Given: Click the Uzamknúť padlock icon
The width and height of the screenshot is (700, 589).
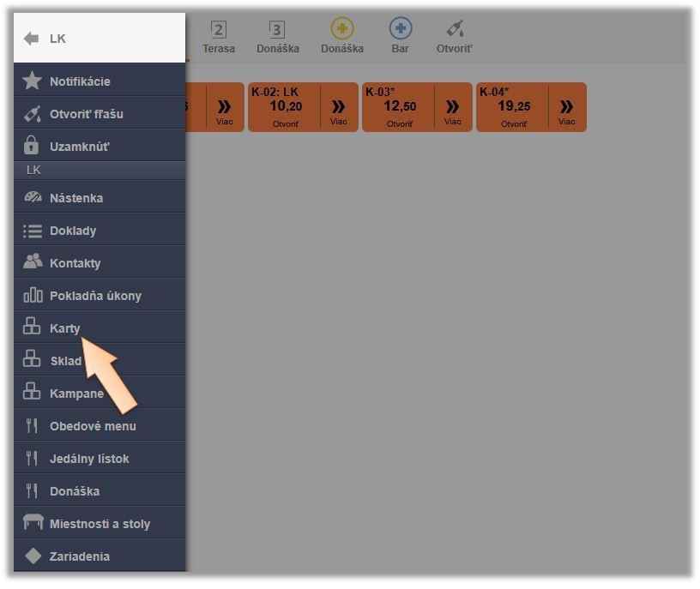Looking at the screenshot, I should (33, 146).
